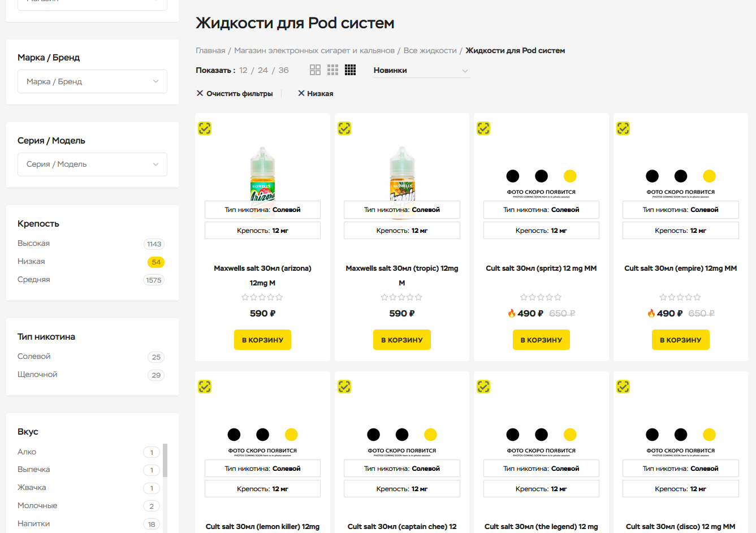756x533 pixels.
Task: Open Cult empire placeholder photo
Action: pyautogui.click(x=681, y=183)
